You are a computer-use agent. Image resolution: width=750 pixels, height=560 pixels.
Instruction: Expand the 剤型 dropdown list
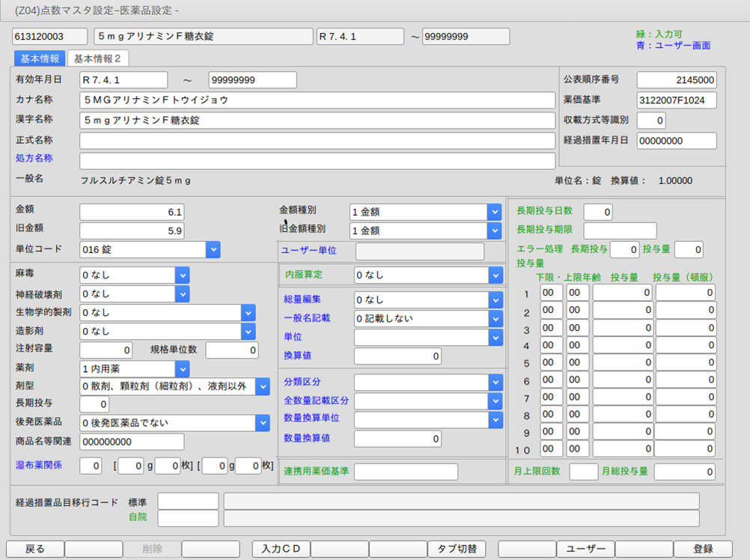tap(262, 386)
